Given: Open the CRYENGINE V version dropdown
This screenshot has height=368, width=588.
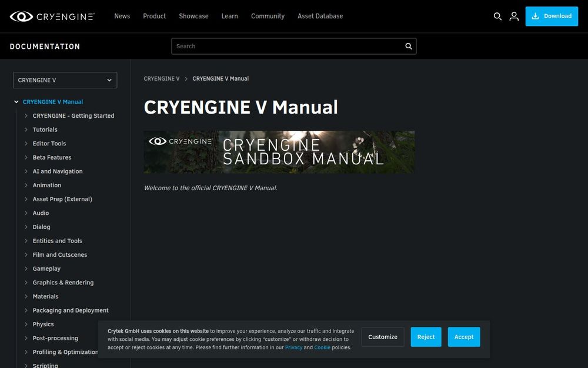Looking at the screenshot, I should tap(65, 80).
